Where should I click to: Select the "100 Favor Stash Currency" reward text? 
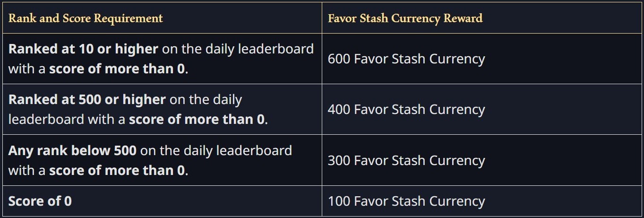click(x=406, y=201)
